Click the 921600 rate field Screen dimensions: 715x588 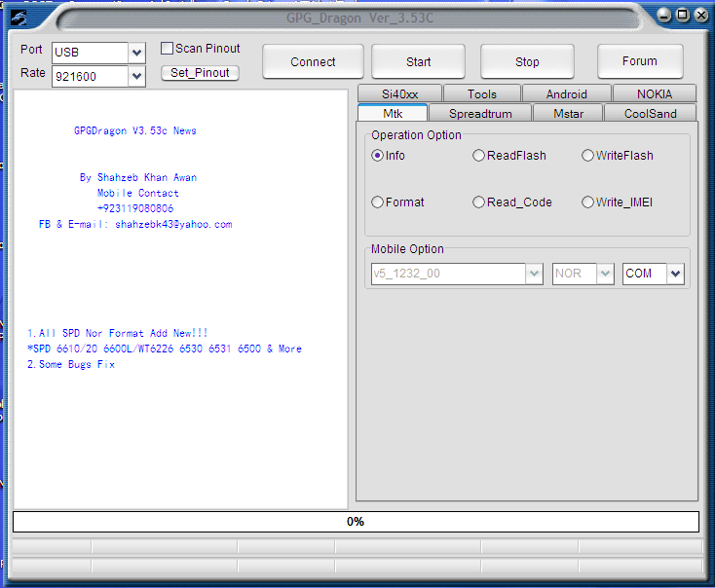click(91, 76)
